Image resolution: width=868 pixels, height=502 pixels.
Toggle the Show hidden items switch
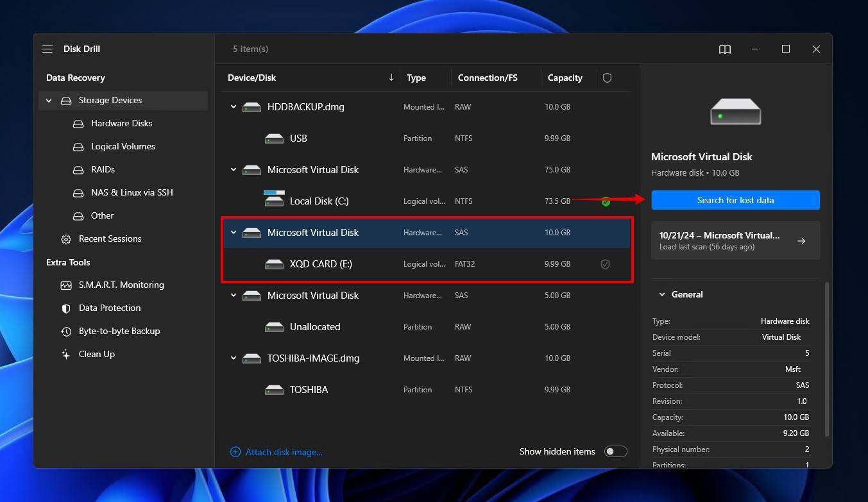click(x=615, y=452)
